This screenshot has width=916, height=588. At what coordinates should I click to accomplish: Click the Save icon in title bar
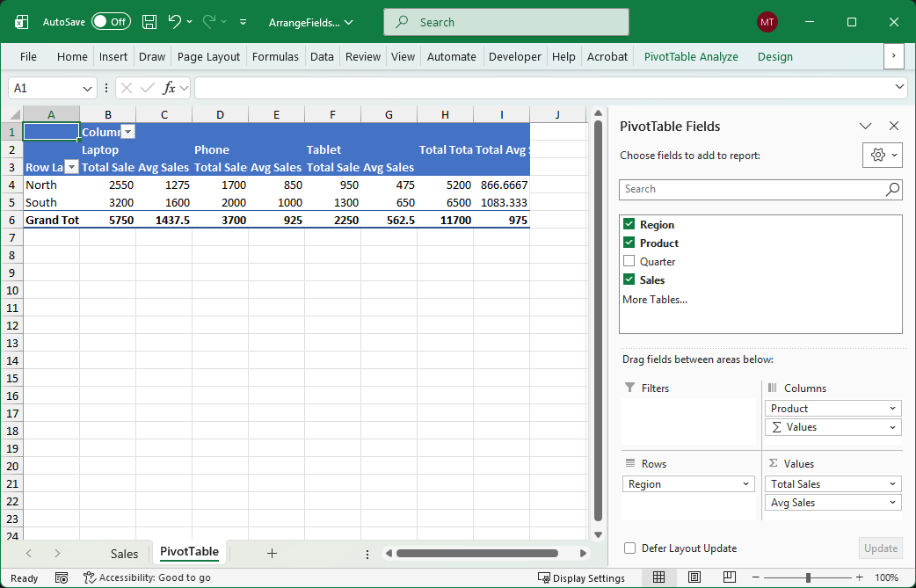[x=149, y=22]
